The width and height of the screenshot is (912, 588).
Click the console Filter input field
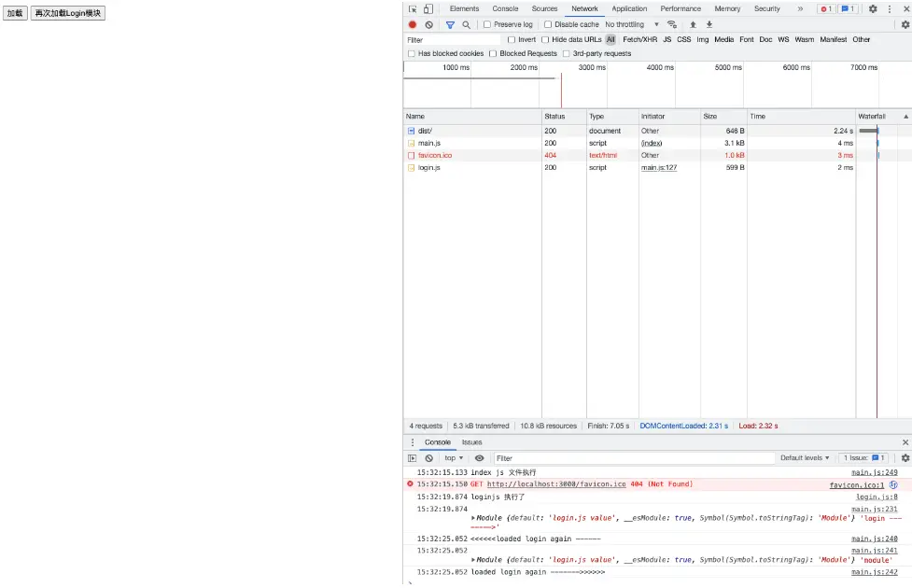coord(635,458)
